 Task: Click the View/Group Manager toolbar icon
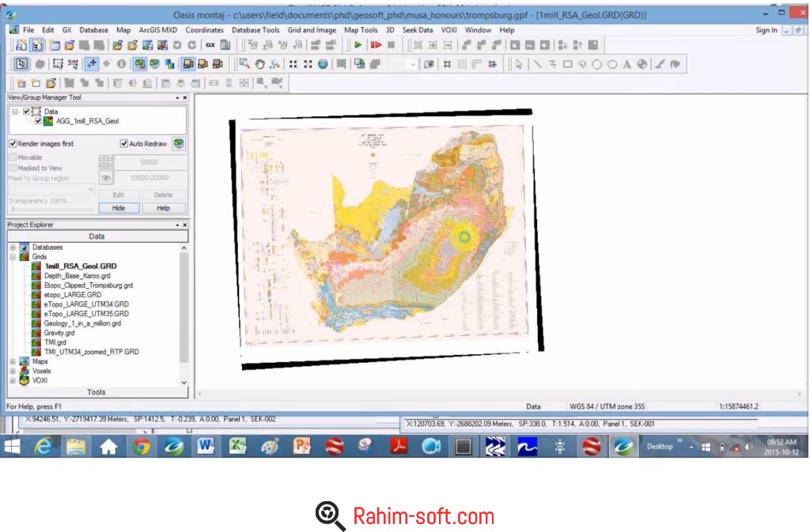[21, 64]
